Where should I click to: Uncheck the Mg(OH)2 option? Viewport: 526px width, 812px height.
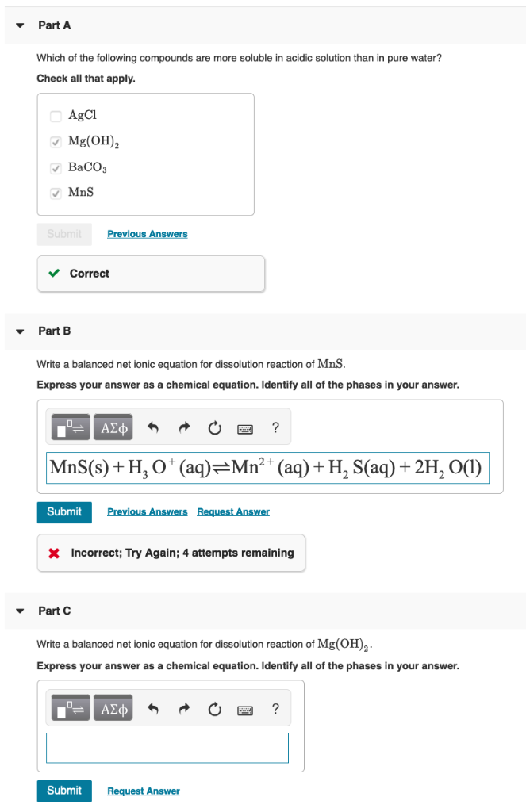(x=56, y=141)
